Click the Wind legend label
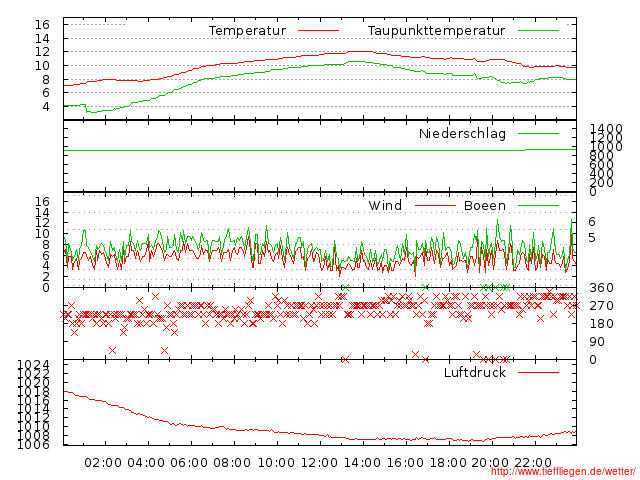Viewport: 640px width, 480px height. tap(385, 205)
